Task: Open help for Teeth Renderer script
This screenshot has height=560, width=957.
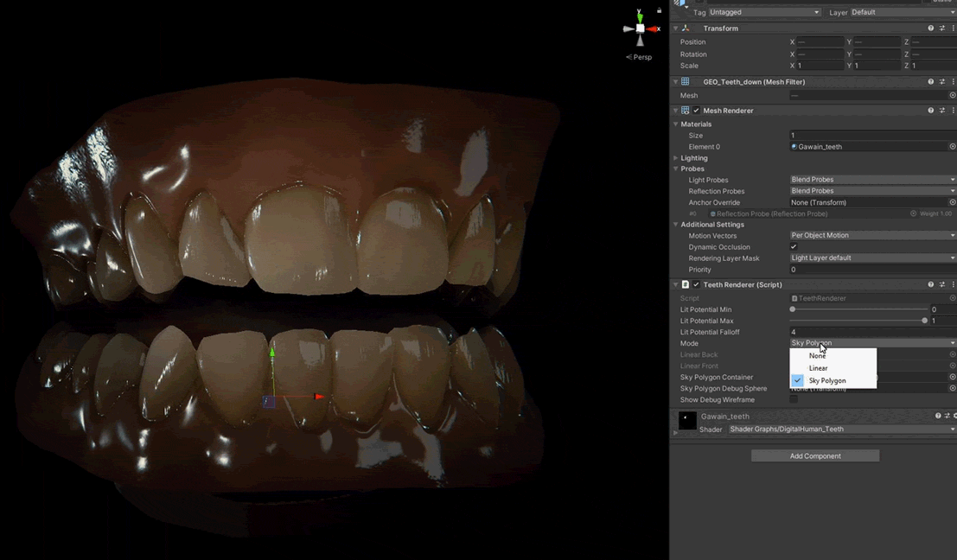Action: coord(931,284)
